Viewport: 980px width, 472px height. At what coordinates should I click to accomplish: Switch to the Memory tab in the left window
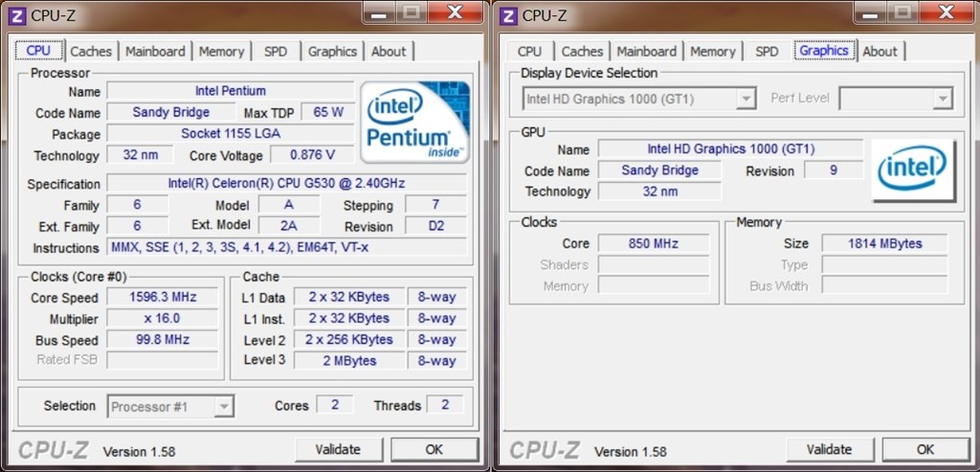coord(221,52)
